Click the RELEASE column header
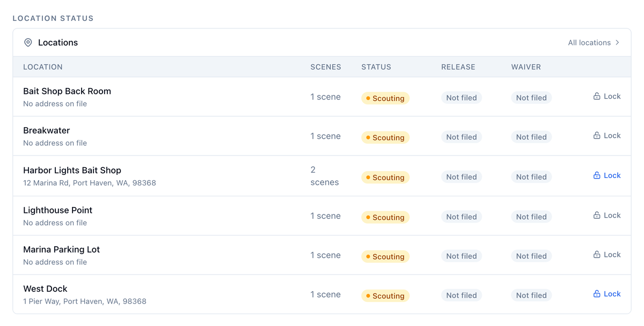The image size is (644, 326). point(458,67)
